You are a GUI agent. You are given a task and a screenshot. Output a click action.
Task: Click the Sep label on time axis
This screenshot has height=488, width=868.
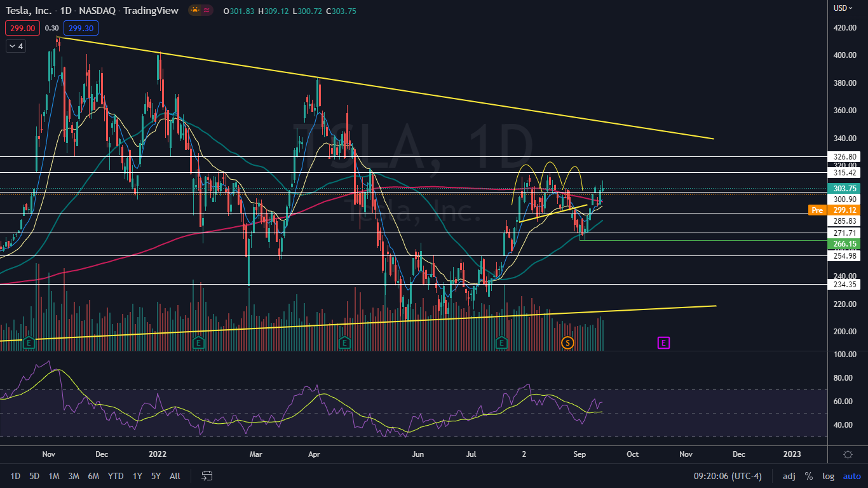580,455
